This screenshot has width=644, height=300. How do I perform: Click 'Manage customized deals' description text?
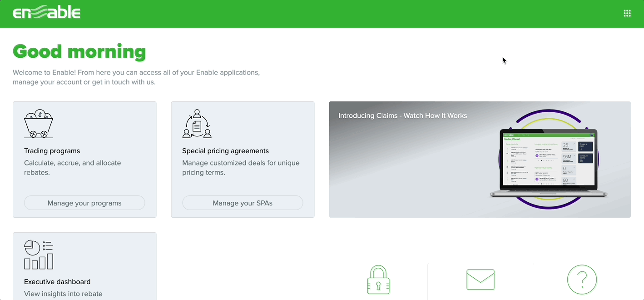click(x=241, y=168)
